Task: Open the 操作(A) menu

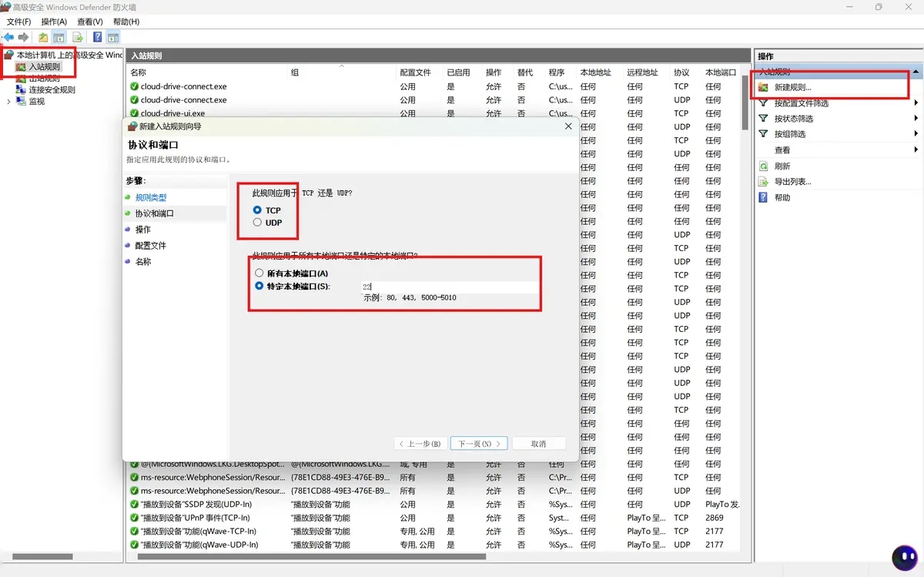Action: [x=54, y=22]
